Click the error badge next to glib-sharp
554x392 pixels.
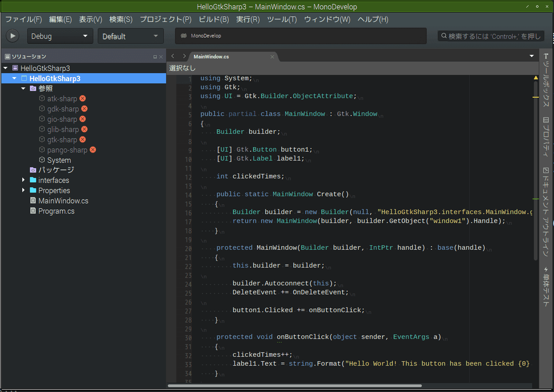click(x=84, y=129)
